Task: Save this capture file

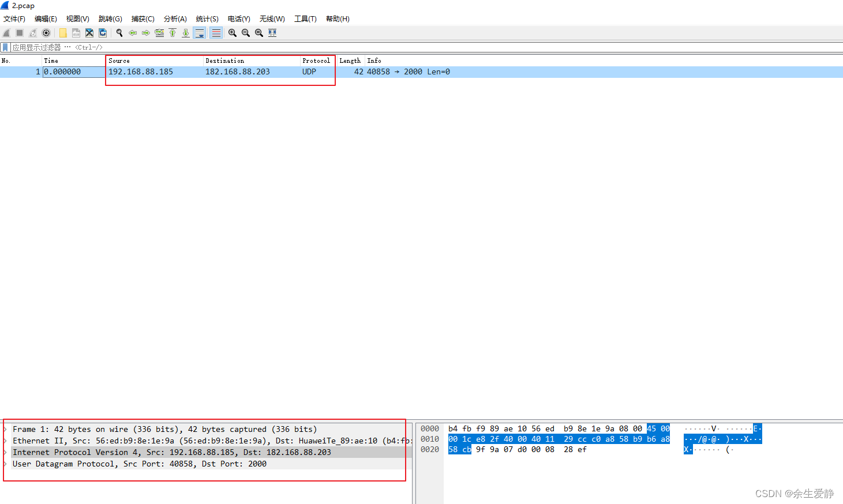Action: [x=76, y=33]
